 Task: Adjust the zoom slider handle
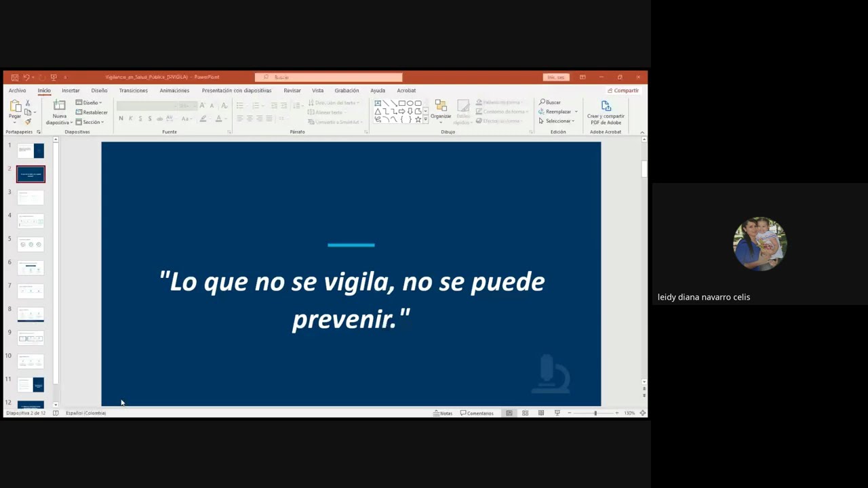tap(595, 413)
